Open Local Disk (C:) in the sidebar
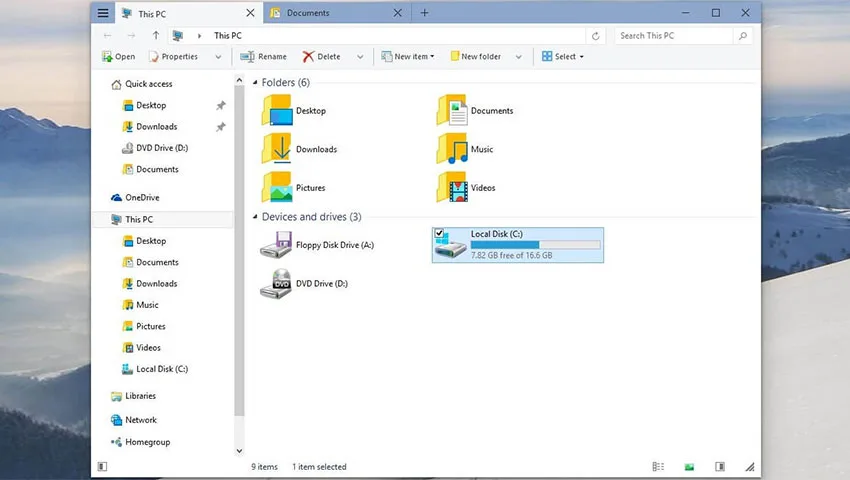This screenshot has width=850, height=480. 155,369
